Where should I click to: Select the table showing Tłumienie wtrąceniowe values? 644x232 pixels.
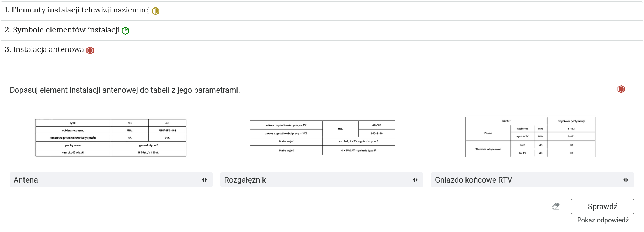point(530,137)
